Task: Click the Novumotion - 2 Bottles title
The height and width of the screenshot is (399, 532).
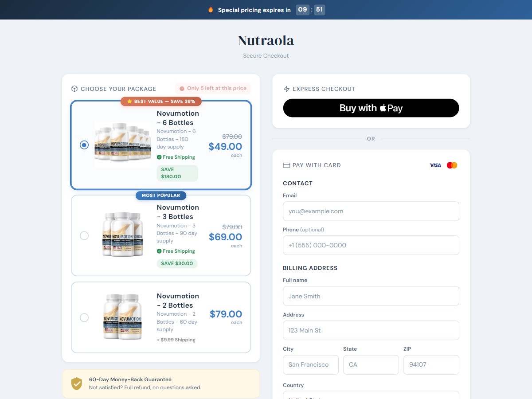Action: tap(178, 301)
